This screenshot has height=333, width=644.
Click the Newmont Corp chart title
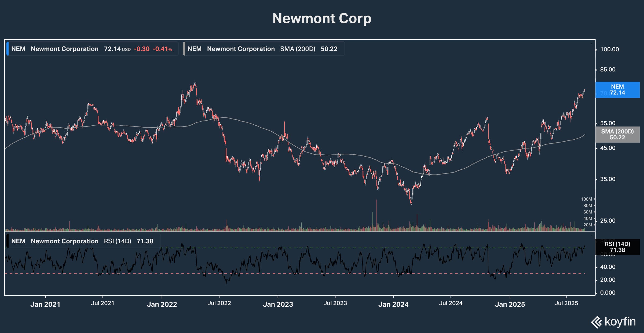click(x=322, y=19)
